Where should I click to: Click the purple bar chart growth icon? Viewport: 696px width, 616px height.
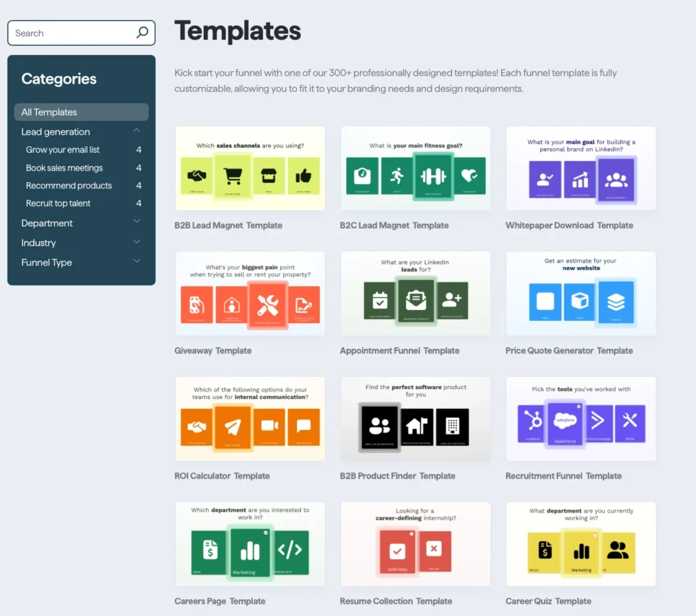click(x=580, y=179)
